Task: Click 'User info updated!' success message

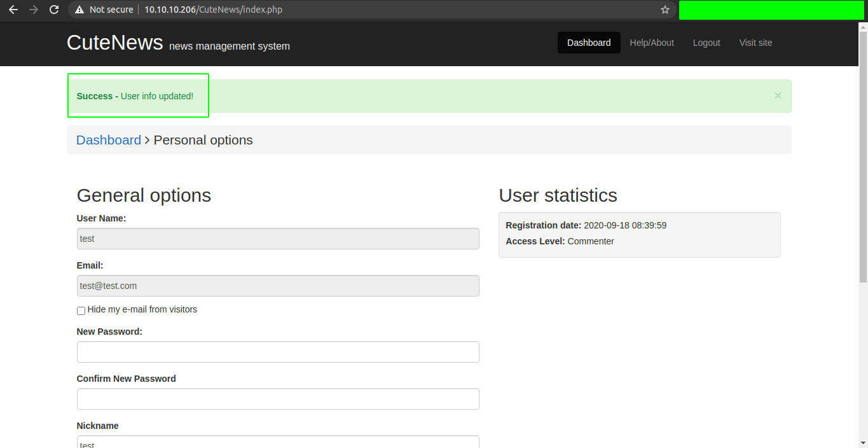Action: pyautogui.click(x=157, y=96)
